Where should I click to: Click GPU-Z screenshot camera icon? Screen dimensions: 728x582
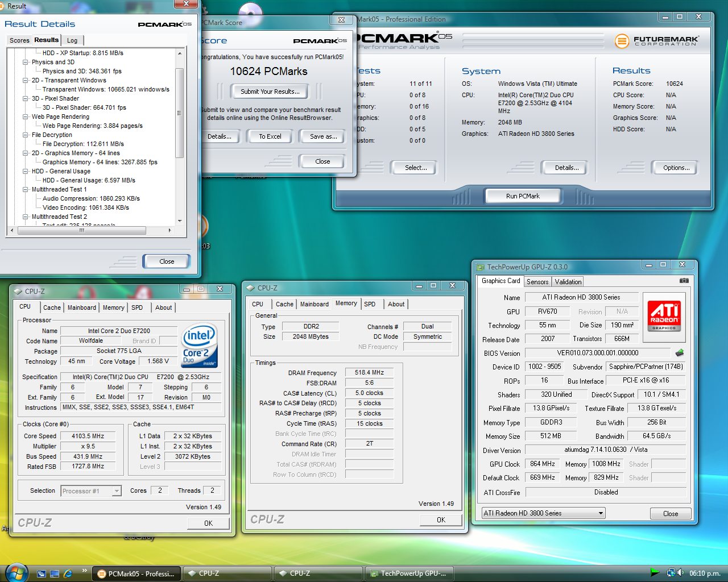[x=684, y=281]
